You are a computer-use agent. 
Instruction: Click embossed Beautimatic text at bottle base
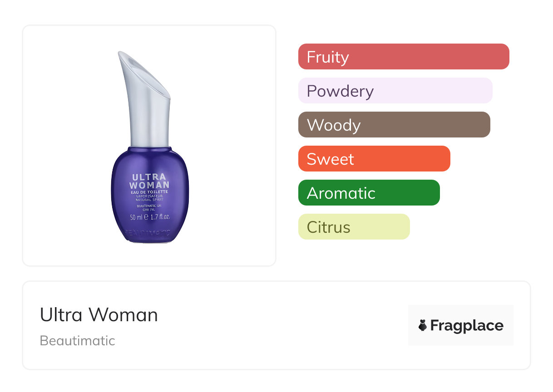tap(148, 233)
